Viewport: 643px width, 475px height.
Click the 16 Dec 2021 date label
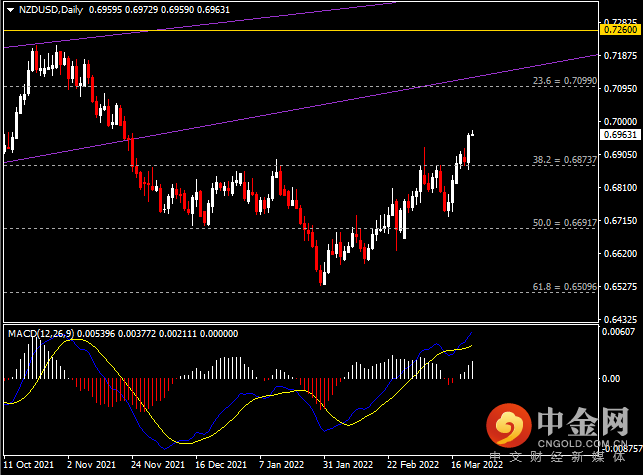pyautogui.click(x=221, y=465)
